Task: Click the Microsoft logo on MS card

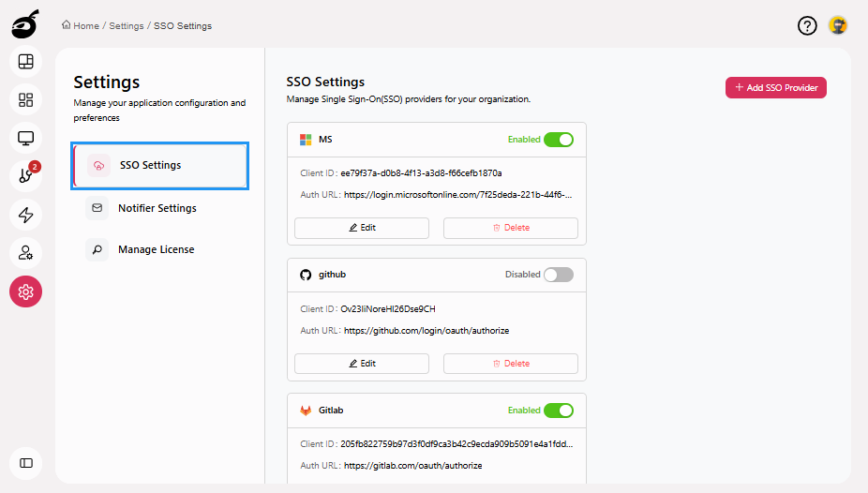Action: click(306, 140)
